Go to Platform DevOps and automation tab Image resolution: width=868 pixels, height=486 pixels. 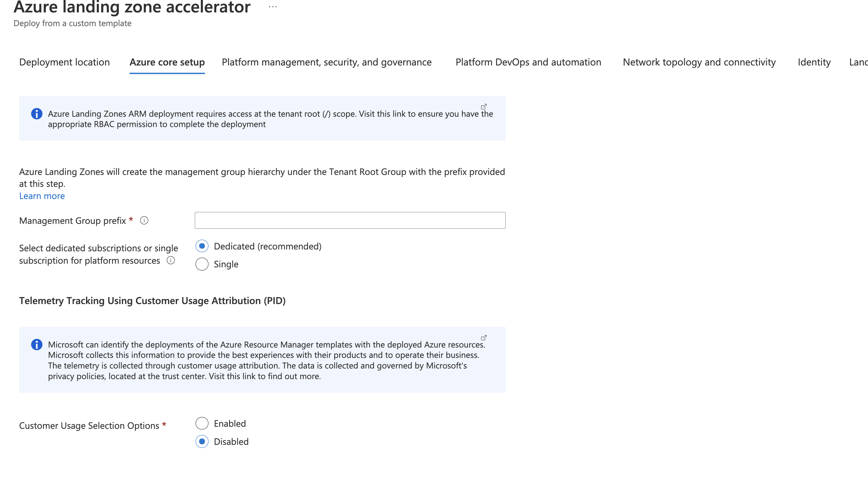pyautogui.click(x=528, y=62)
